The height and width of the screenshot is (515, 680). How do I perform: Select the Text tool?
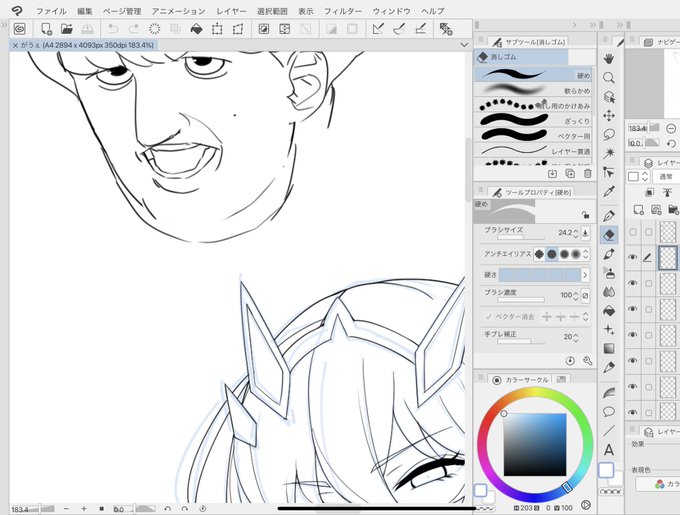[x=609, y=450]
